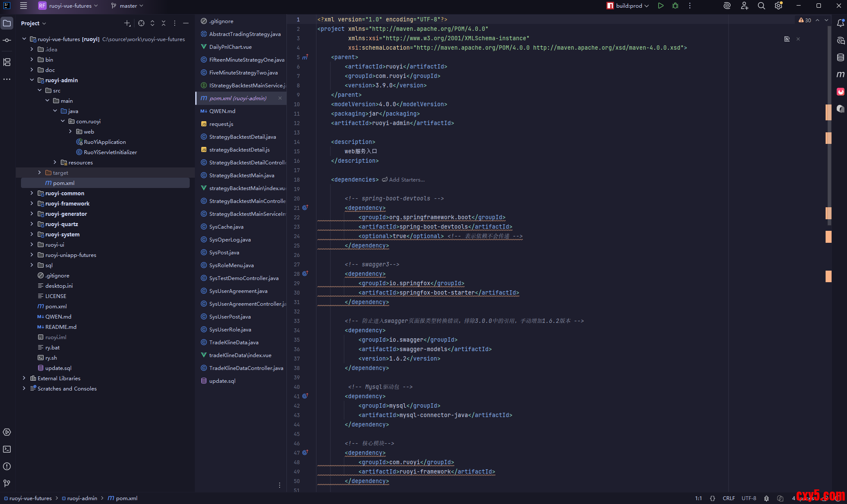This screenshot has width=847, height=504.
Task: Switch to the QWEN.md editor tab
Action: (x=222, y=111)
